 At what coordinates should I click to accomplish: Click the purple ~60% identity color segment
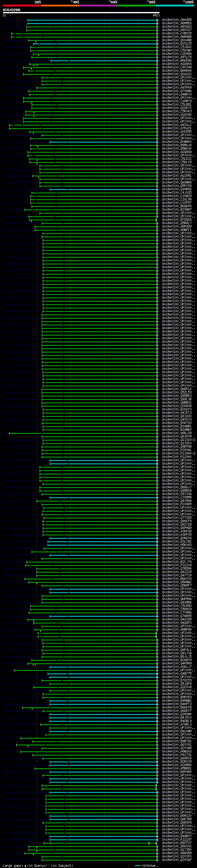pos(98,6)
